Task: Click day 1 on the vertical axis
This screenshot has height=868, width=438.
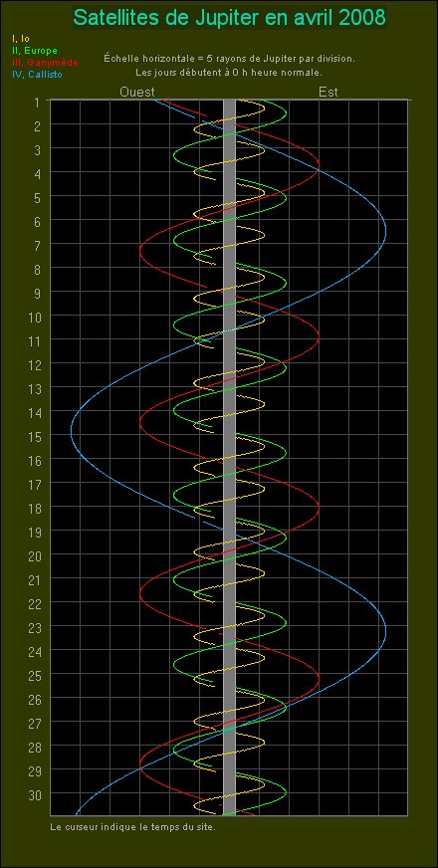Action: pyautogui.click(x=37, y=103)
